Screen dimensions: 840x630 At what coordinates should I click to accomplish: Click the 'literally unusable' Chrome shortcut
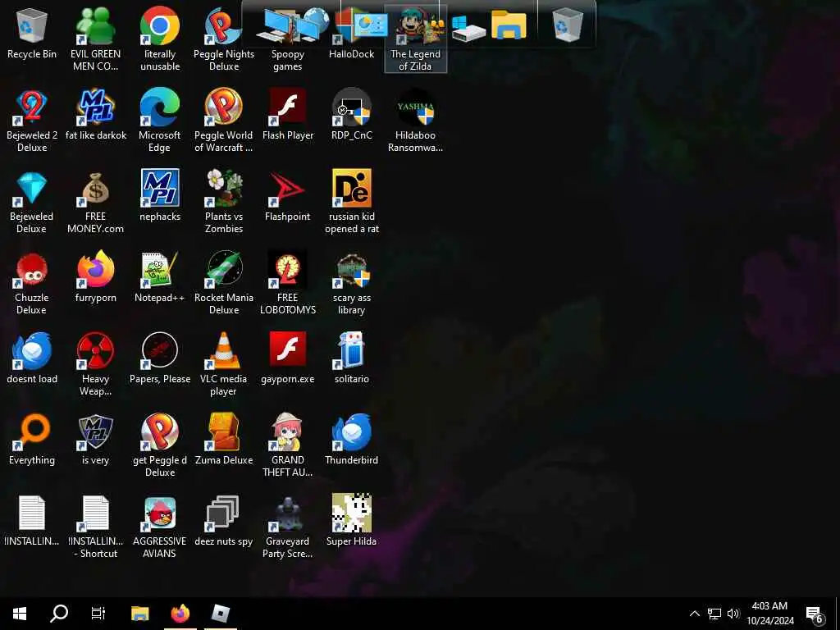[160, 39]
